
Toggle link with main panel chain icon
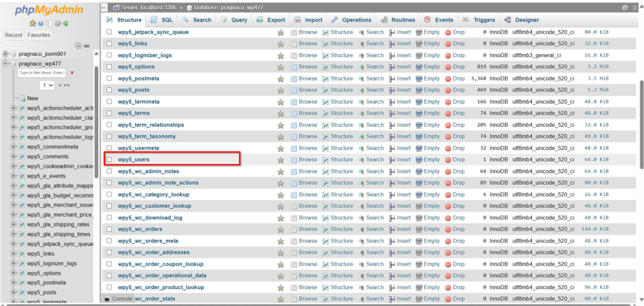coord(87,46)
